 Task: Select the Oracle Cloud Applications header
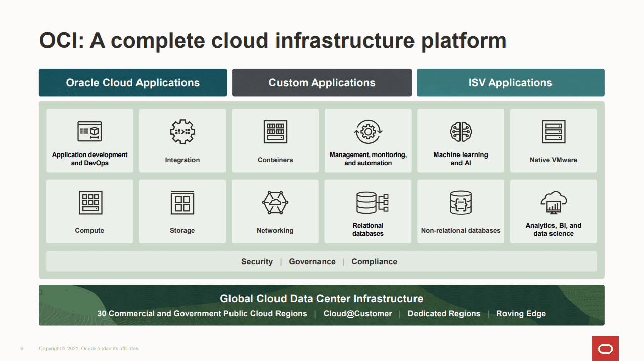[x=133, y=83]
